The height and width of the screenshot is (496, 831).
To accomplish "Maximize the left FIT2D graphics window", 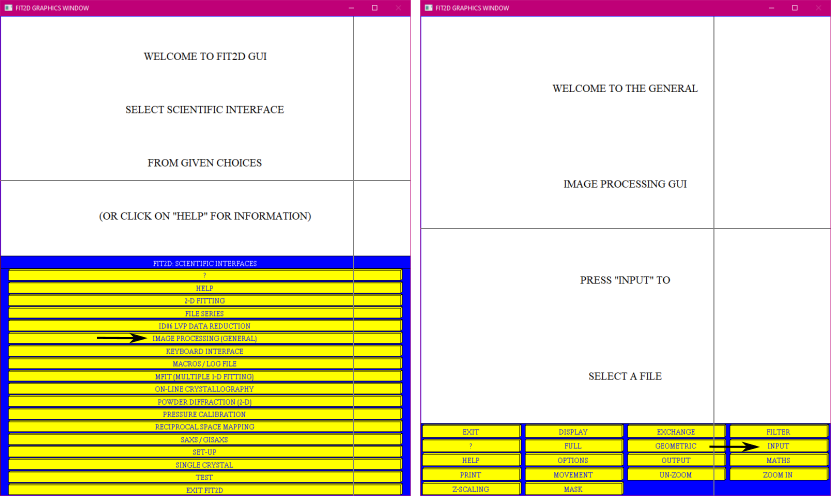I will point(375,8).
